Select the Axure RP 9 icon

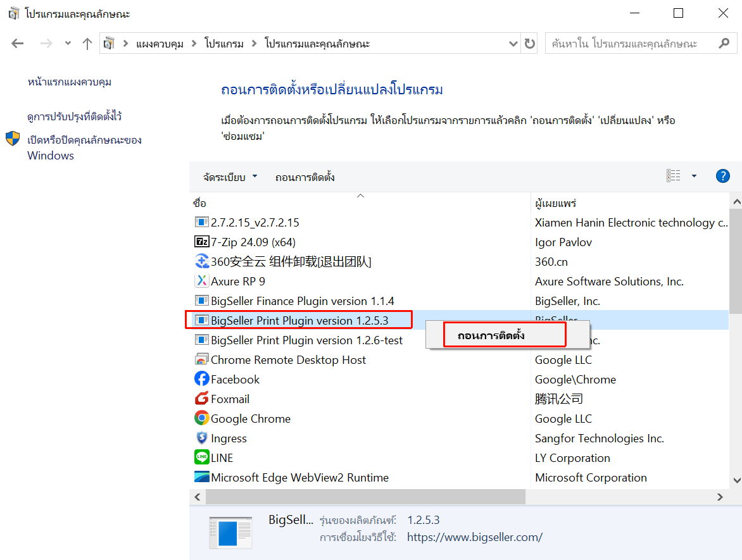[201, 281]
